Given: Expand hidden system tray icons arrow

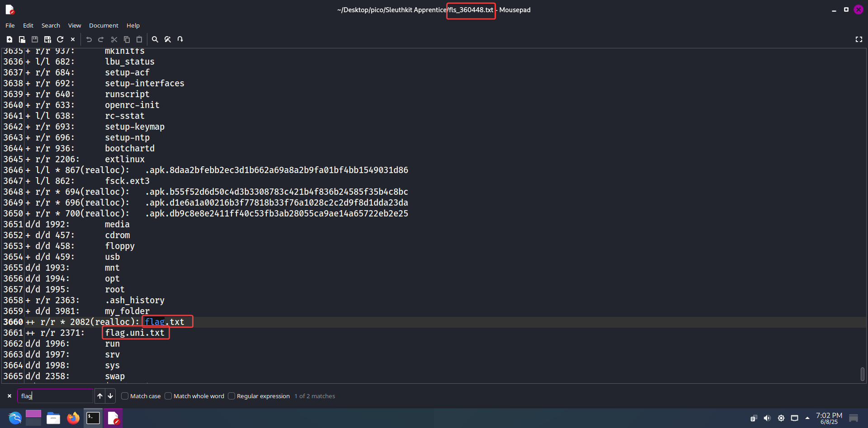Looking at the screenshot, I should click(807, 418).
